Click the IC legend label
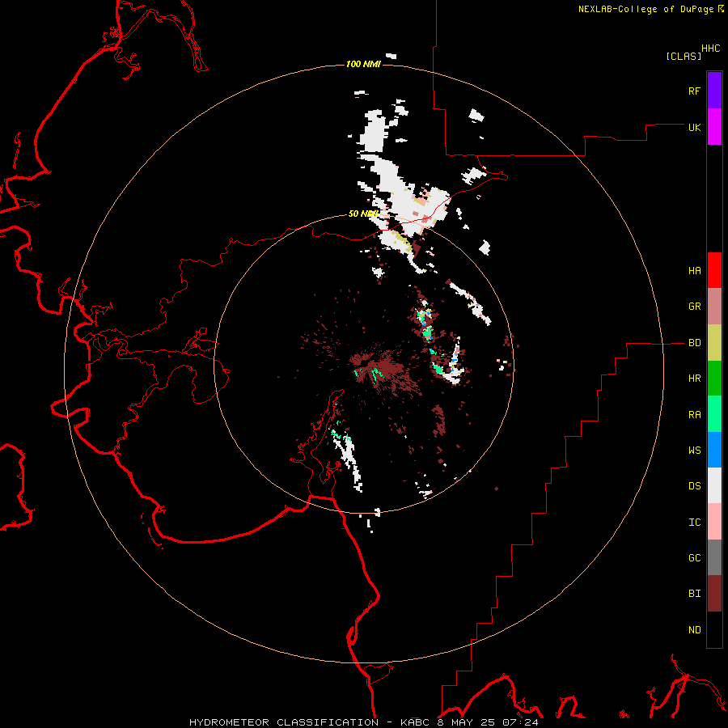This screenshot has height=728, width=728. [x=694, y=523]
